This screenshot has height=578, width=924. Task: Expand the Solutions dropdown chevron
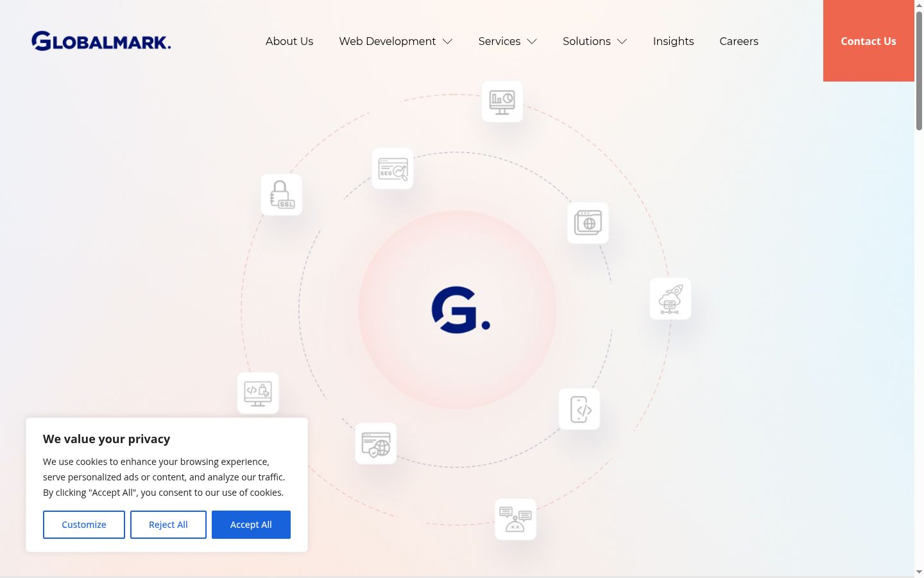tap(622, 41)
